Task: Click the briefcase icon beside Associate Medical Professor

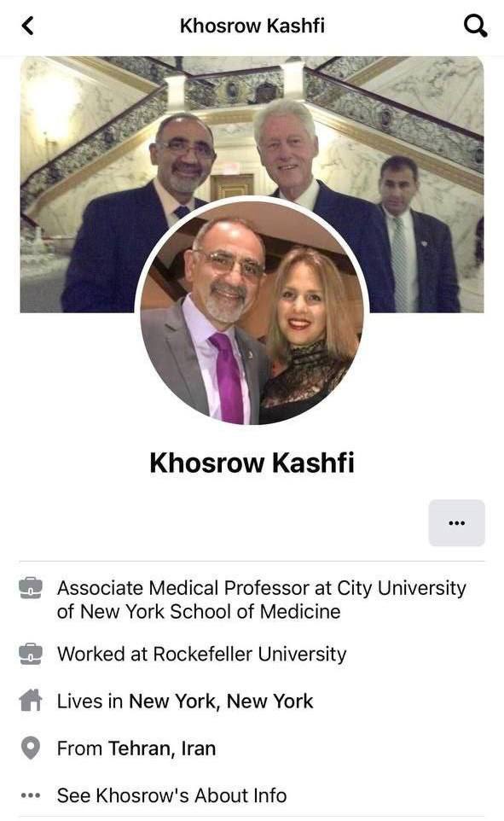Action: [x=31, y=588]
